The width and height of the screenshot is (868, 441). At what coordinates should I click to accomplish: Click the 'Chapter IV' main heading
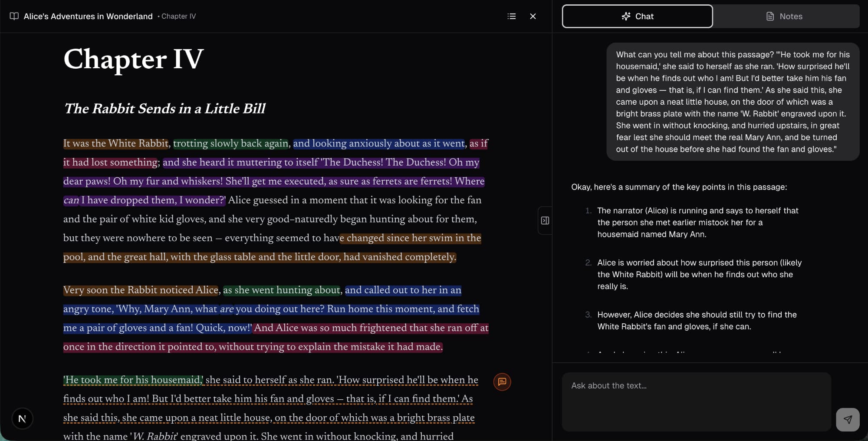click(x=133, y=59)
